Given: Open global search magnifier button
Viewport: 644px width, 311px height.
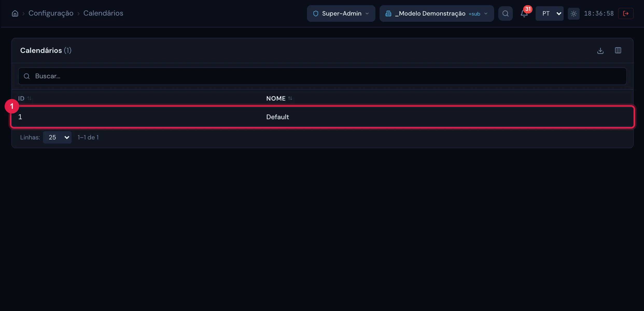Looking at the screenshot, I should coord(505,13).
